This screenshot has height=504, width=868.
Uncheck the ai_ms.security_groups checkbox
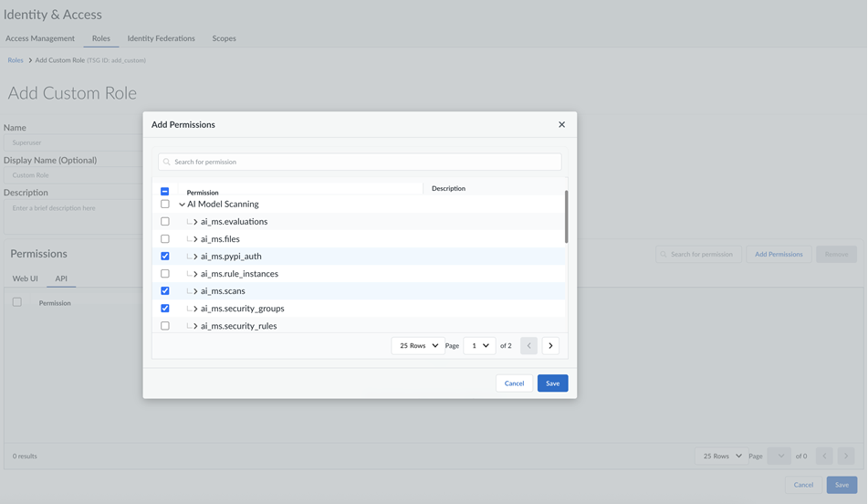pos(165,309)
